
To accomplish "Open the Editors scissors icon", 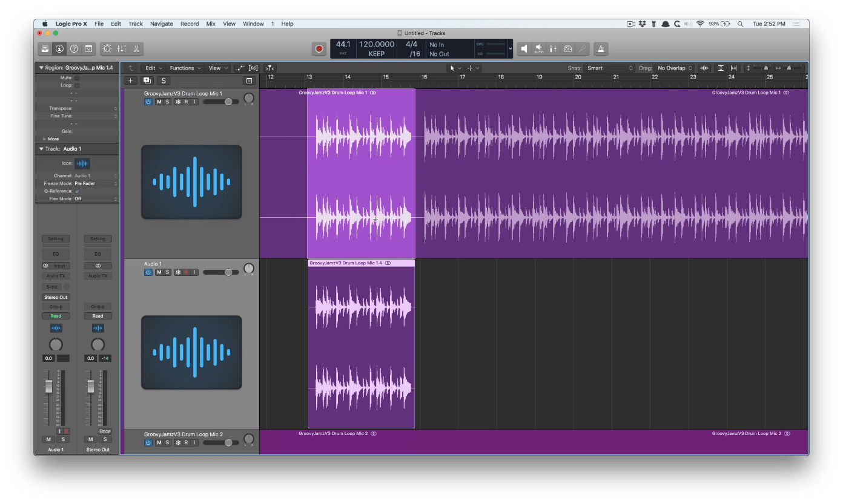I will coord(136,49).
